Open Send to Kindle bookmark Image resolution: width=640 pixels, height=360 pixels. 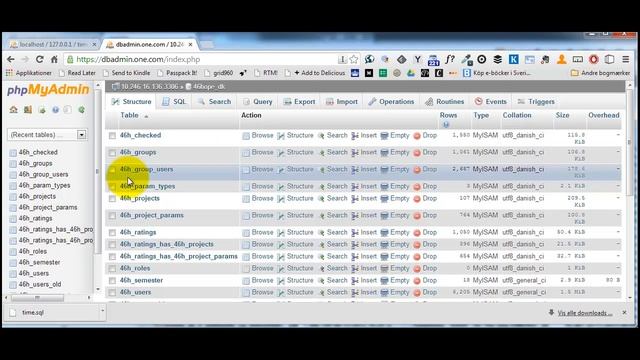(x=126, y=73)
